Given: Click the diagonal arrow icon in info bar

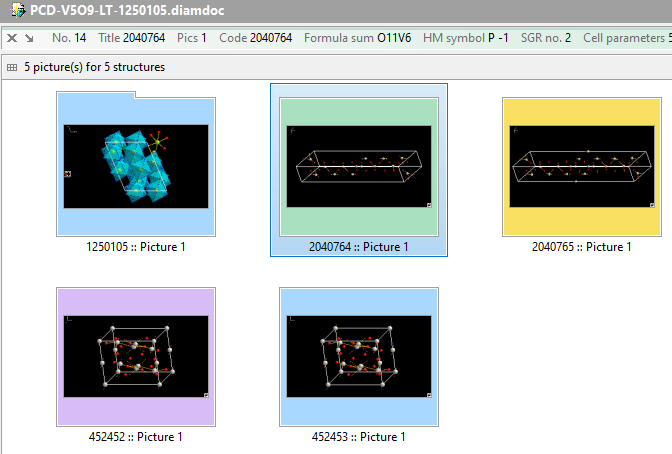Looking at the screenshot, I should pyautogui.click(x=29, y=38).
